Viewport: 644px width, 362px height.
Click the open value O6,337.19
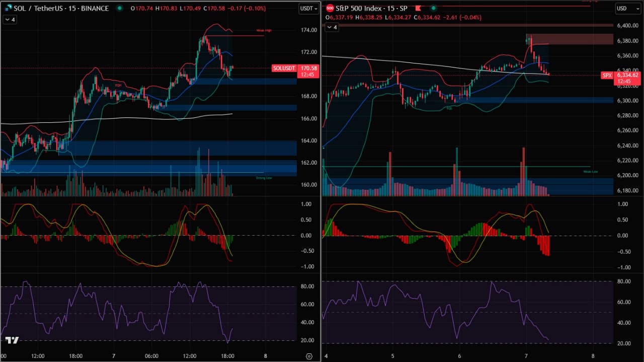pos(339,17)
